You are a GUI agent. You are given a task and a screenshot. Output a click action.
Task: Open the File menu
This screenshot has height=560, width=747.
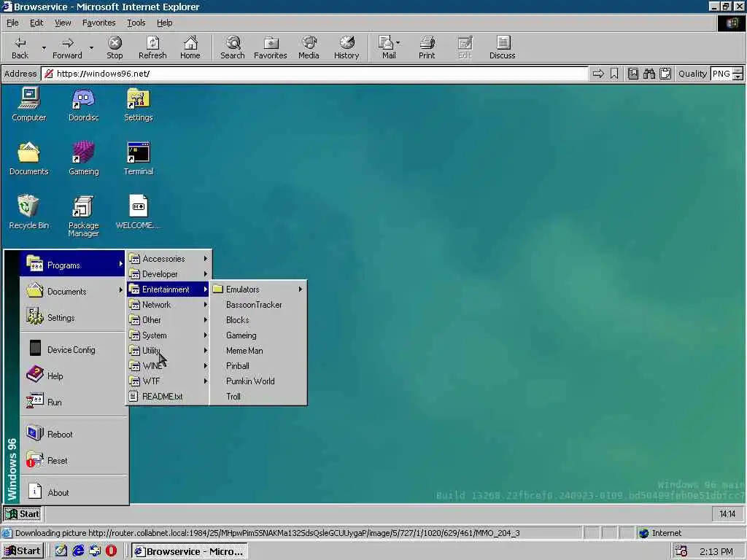[x=12, y=23]
